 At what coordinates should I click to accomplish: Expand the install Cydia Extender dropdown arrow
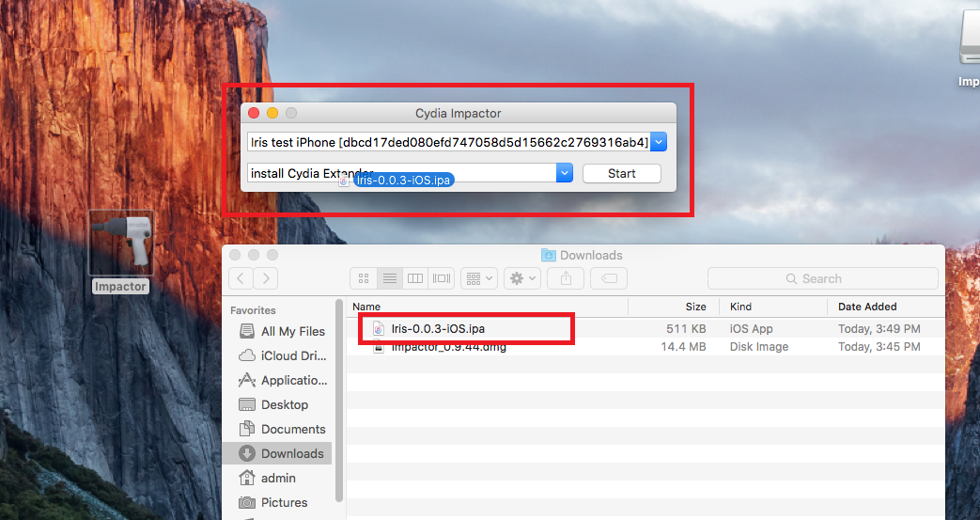[x=565, y=173]
